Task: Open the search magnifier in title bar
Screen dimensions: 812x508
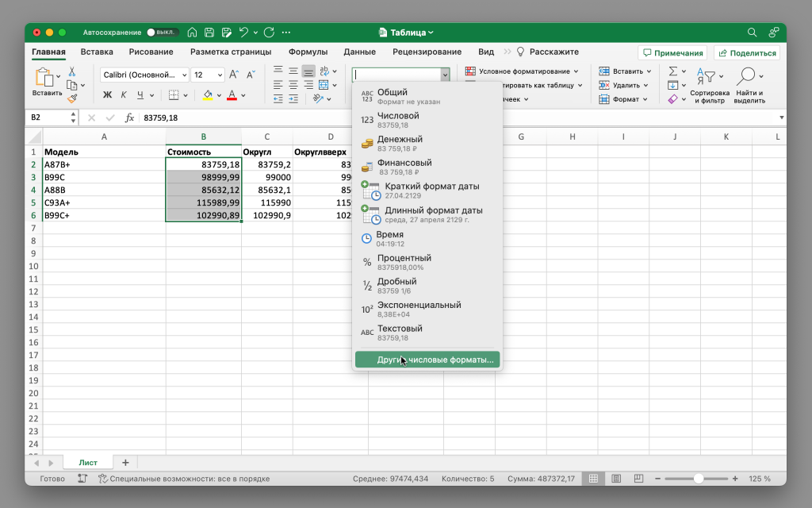Action: point(752,32)
